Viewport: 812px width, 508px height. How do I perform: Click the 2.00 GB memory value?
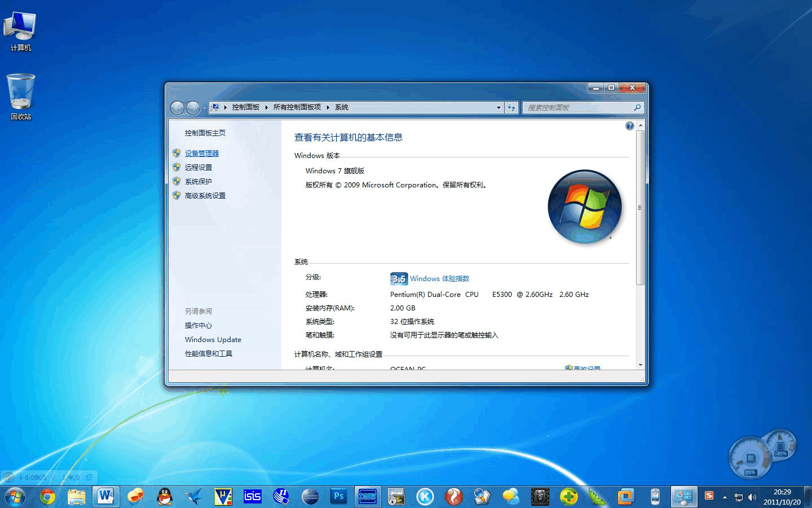click(x=403, y=308)
